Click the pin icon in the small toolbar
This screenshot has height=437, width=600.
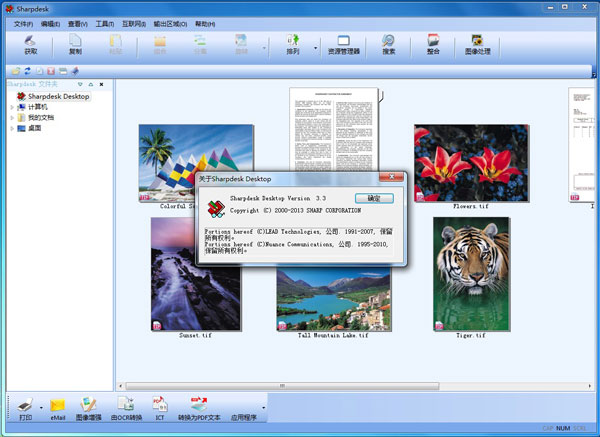pyautogui.click(x=75, y=71)
